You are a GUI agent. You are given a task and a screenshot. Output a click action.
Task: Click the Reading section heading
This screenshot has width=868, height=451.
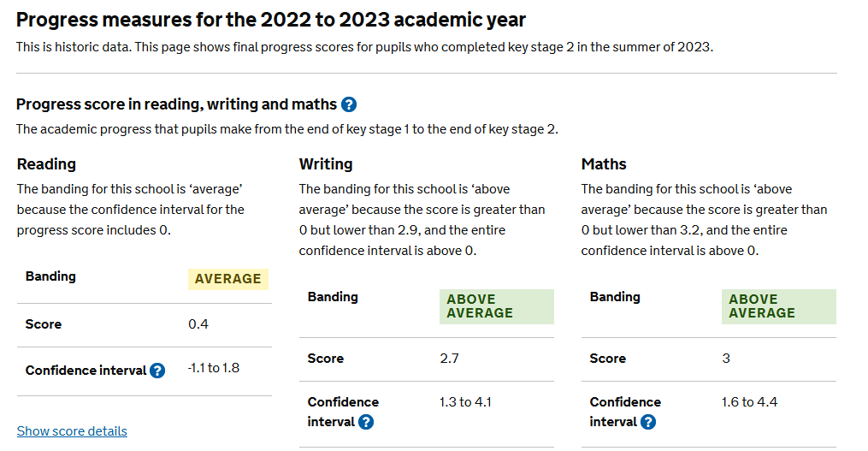pyautogui.click(x=46, y=164)
